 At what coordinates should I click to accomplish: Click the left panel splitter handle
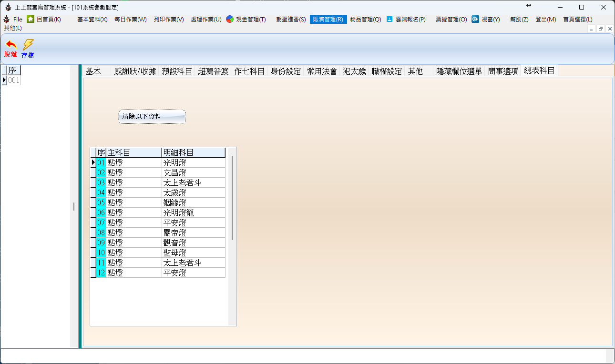click(74, 206)
